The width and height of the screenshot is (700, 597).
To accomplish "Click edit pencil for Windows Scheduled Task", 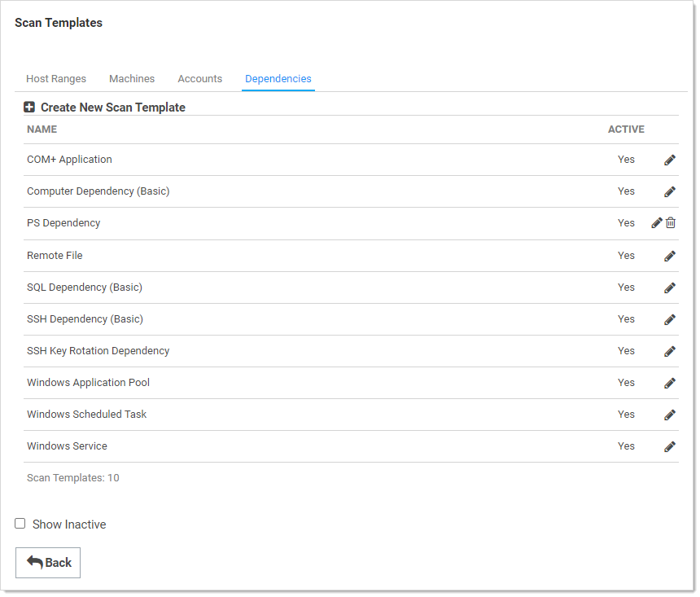I will (x=670, y=415).
